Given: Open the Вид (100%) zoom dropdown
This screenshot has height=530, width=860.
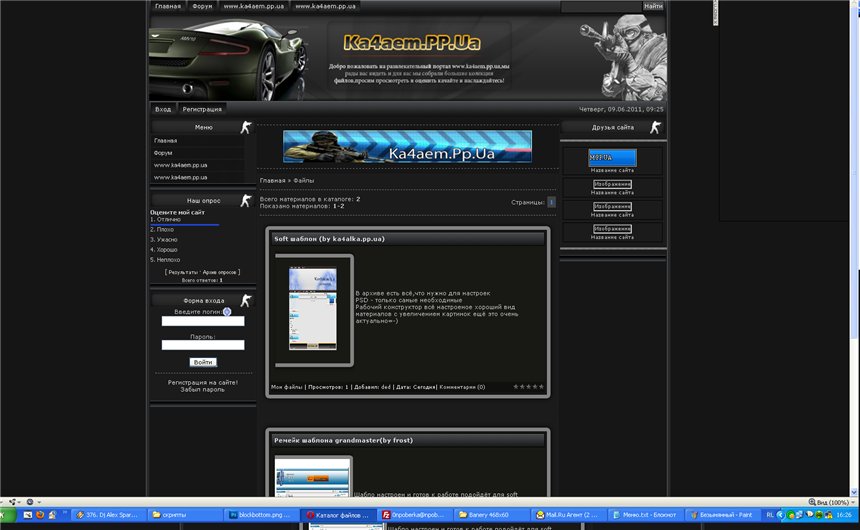Looking at the screenshot, I should click(835, 502).
